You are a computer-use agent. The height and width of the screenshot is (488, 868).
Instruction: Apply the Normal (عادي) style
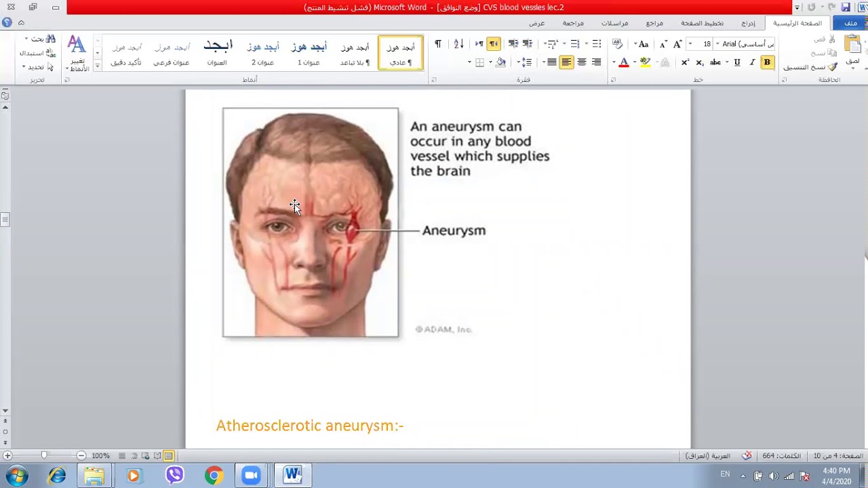click(400, 54)
